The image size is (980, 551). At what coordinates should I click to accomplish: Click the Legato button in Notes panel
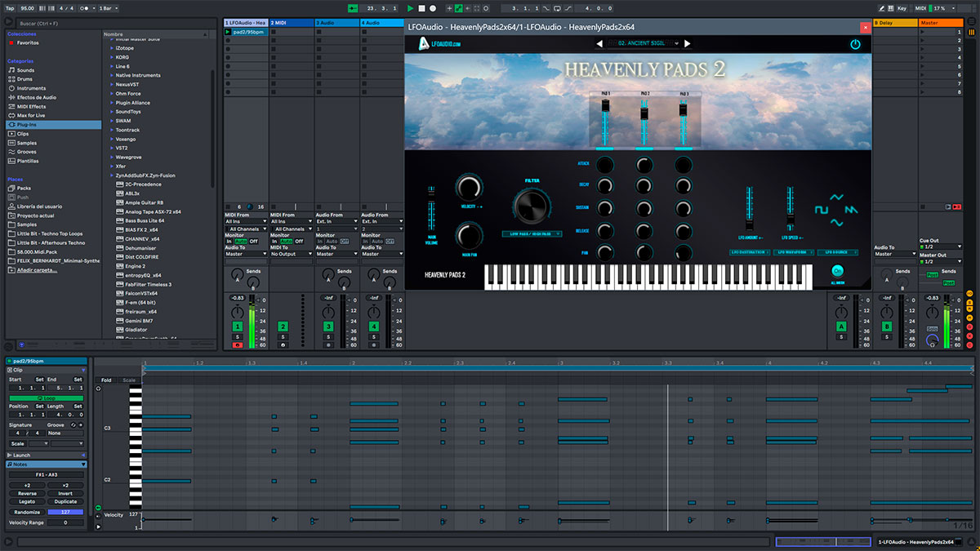pos(27,502)
